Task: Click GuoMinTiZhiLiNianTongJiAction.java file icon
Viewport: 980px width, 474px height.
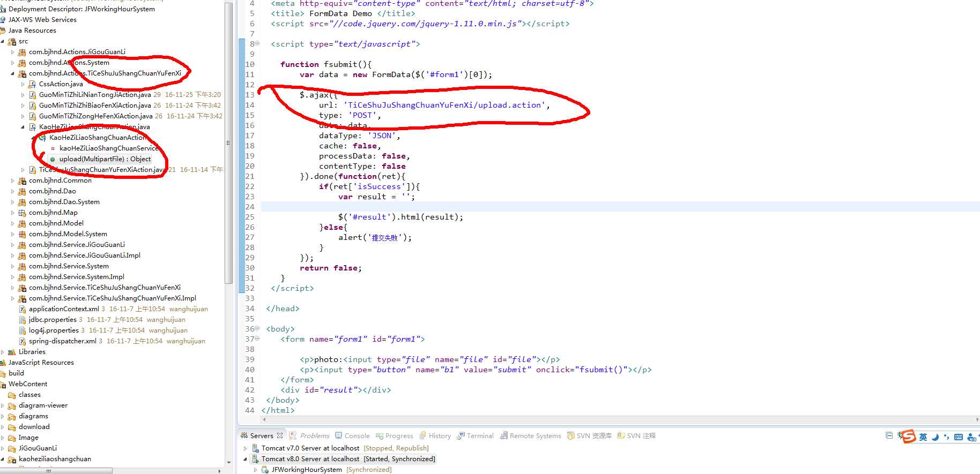Action: [x=32, y=95]
